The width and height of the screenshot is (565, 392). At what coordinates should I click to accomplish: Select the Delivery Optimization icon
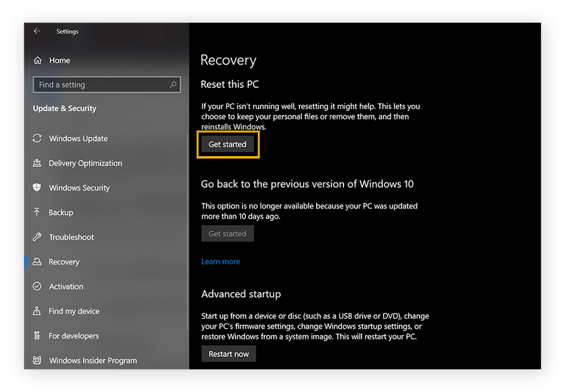tap(37, 163)
